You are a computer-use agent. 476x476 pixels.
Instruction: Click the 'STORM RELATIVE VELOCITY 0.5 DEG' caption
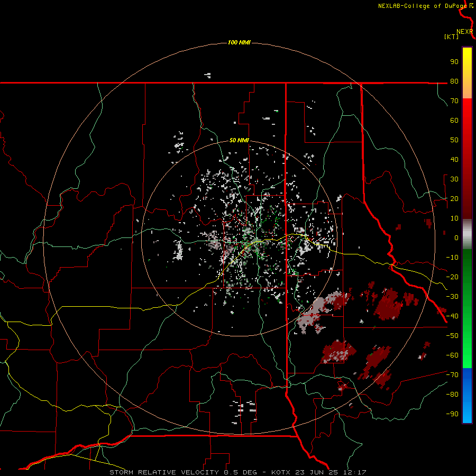pyautogui.click(x=183, y=472)
